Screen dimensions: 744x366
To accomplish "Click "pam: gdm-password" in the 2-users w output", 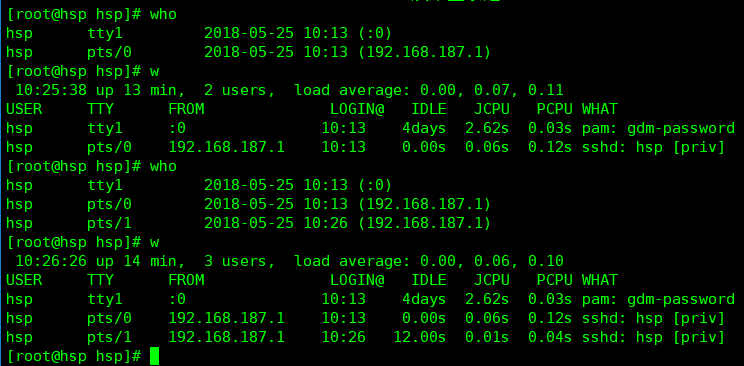I will point(658,128).
